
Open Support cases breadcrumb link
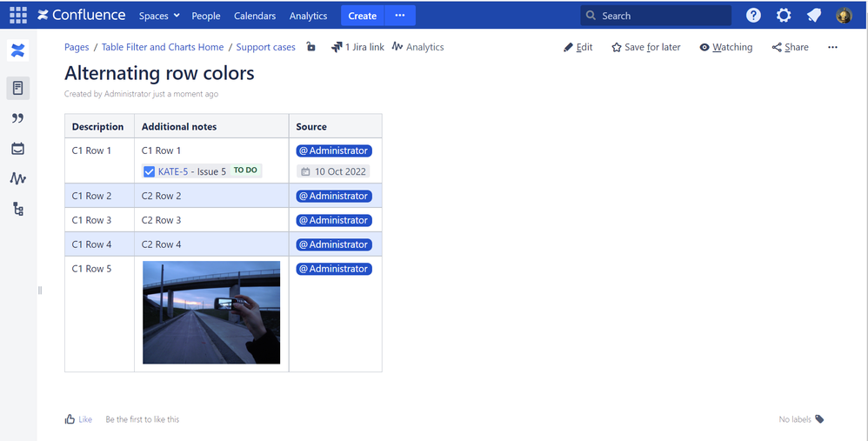(x=266, y=47)
